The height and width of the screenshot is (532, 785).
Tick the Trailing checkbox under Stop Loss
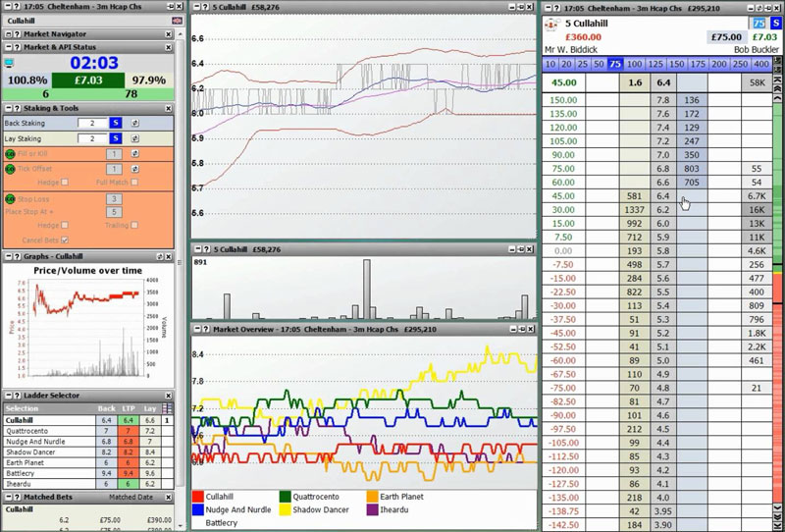click(134, 225)
